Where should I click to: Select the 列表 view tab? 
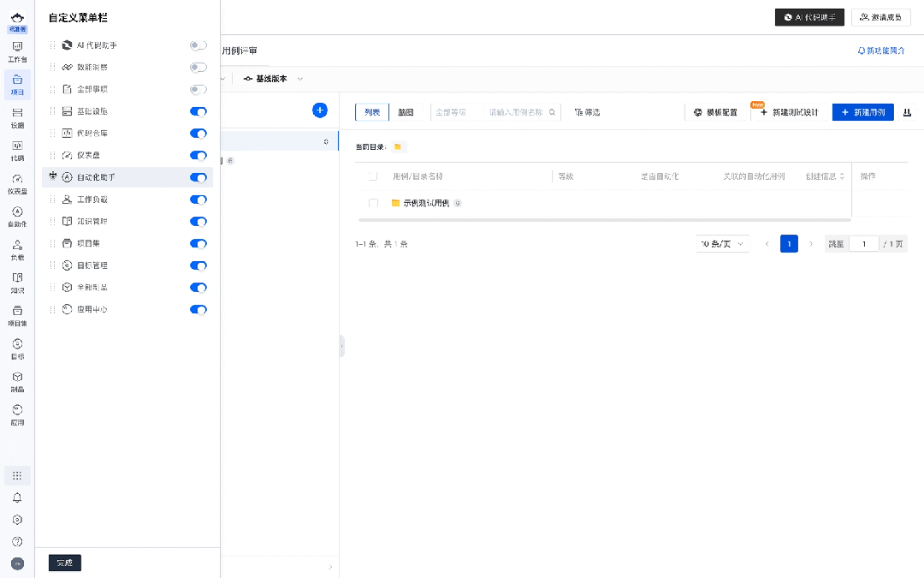click(x=372, y=112)
